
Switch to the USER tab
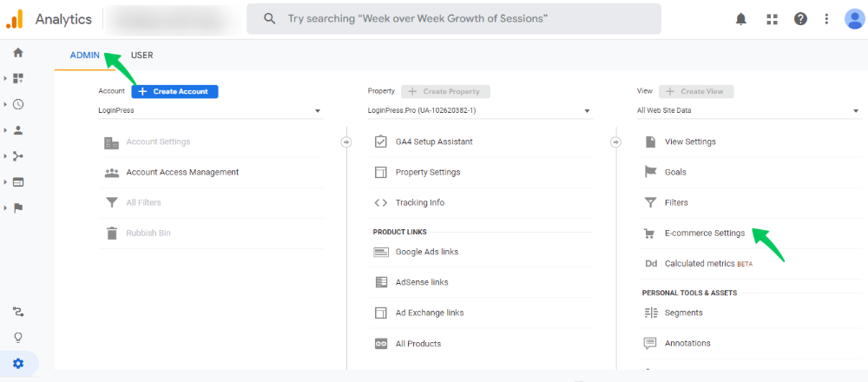coord(141,56)
